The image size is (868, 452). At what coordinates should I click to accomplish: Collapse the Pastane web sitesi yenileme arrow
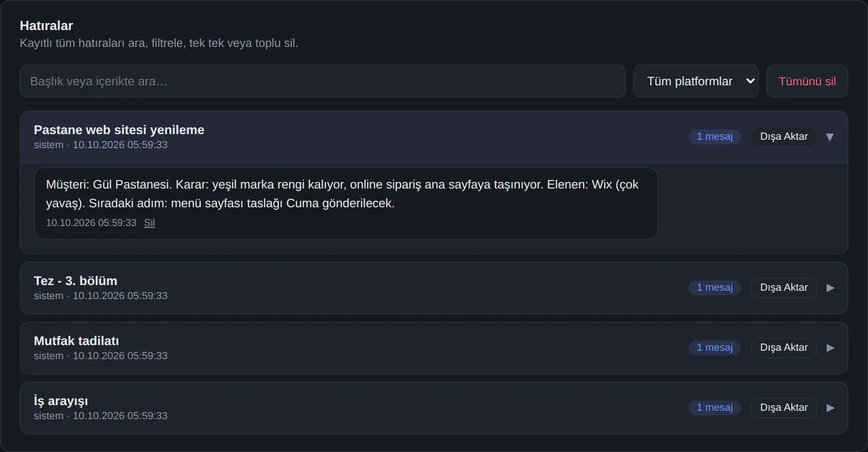[x=829, y=137]
